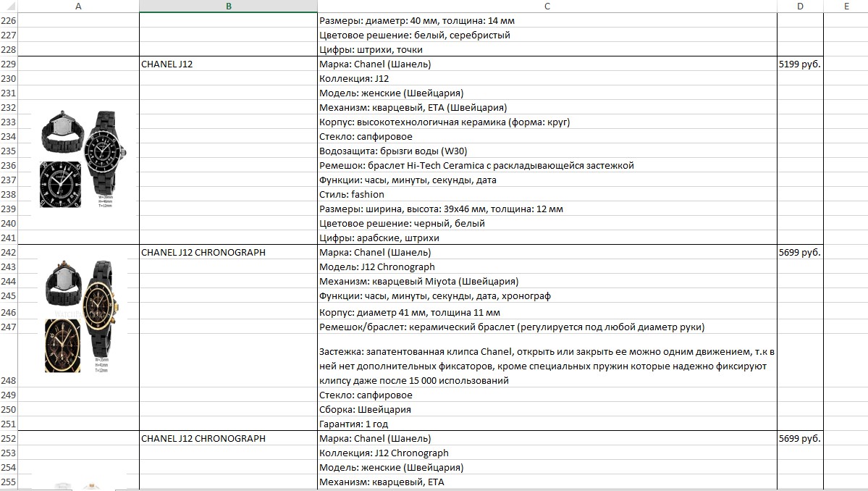Screen dimensions: 868x491
Task: Select column D header
Action: click(800, 6)
